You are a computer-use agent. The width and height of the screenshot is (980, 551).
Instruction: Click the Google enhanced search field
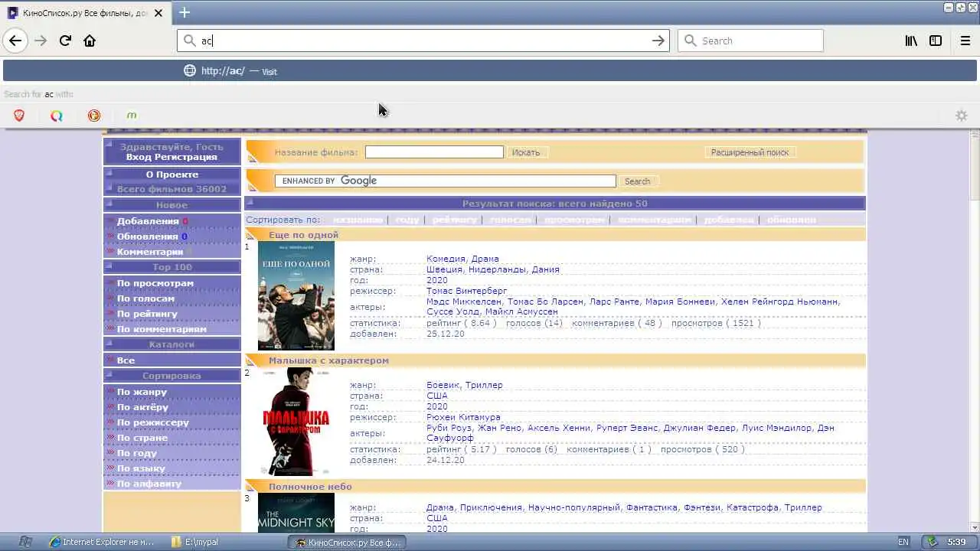[x=445, y=181]
